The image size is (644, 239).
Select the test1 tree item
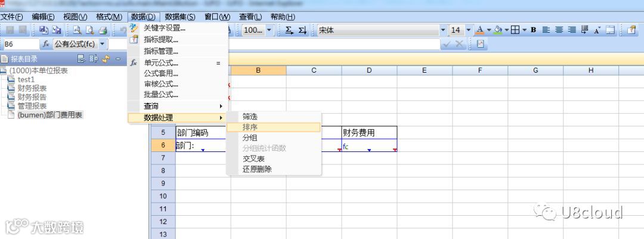click(26, 79)
